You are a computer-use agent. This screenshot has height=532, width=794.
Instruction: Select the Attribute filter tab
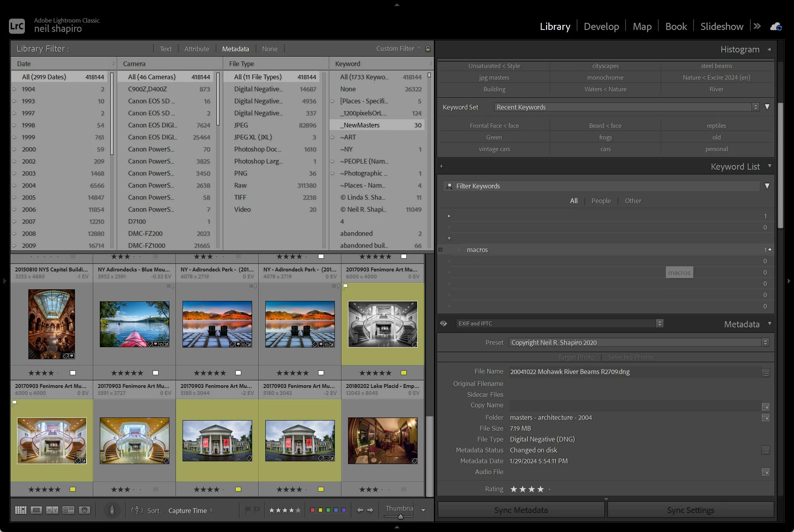197,49
